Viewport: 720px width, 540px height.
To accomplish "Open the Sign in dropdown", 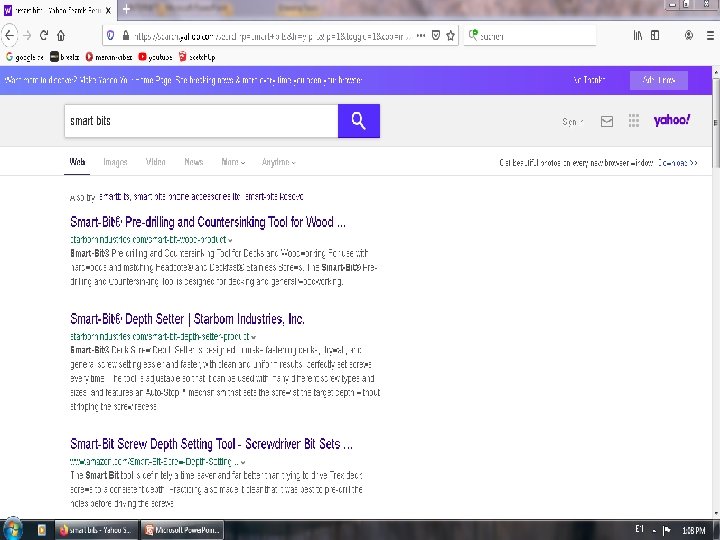I will [573, 122].
